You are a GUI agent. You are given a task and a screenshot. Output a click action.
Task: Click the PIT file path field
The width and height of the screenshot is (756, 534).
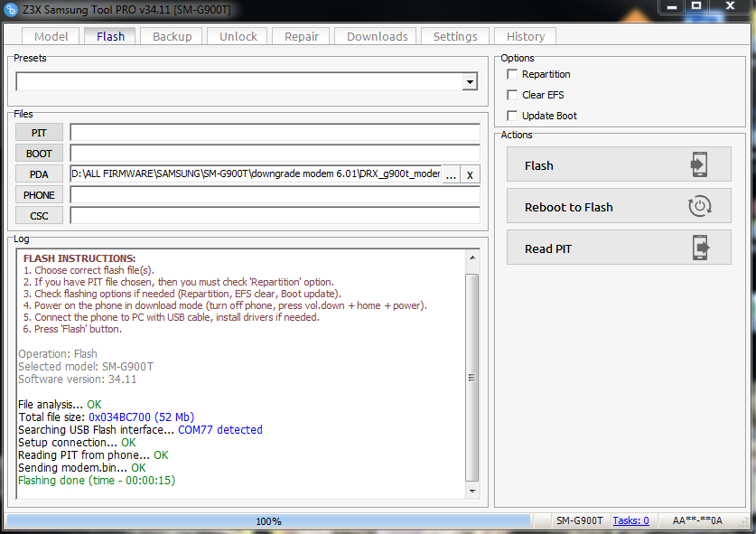275,133
